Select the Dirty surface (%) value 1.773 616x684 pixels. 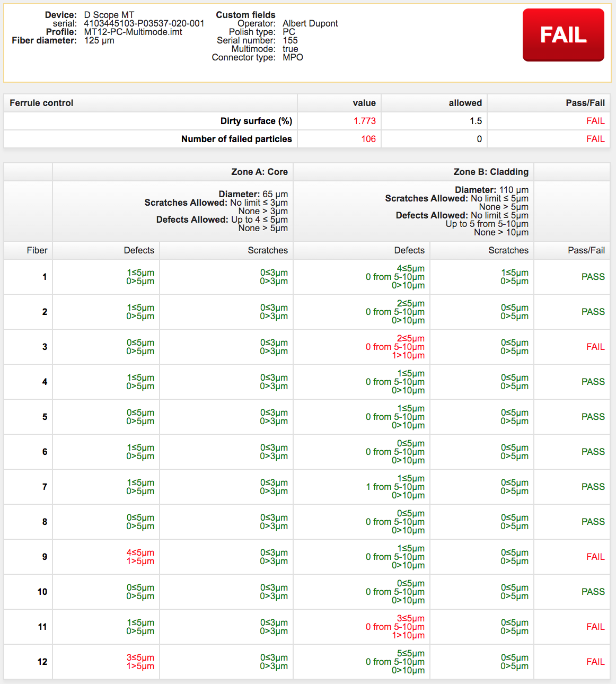tap(365, 121)
